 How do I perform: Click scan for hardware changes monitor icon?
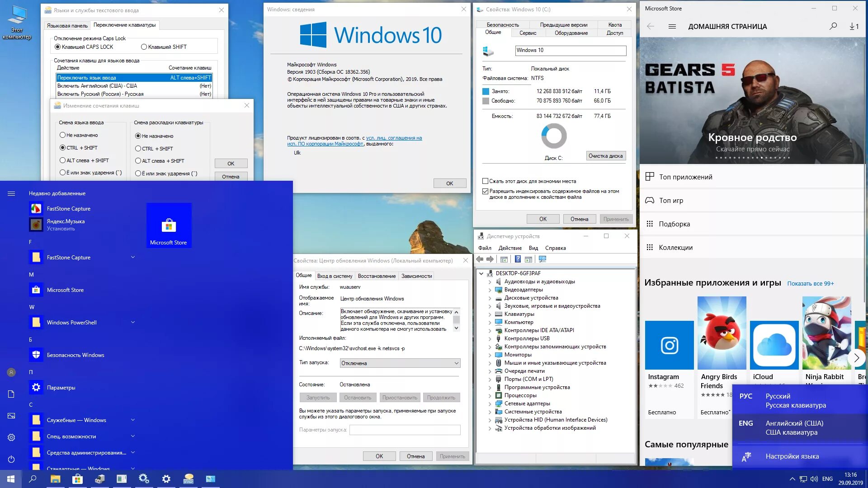[x=542, y=259]
